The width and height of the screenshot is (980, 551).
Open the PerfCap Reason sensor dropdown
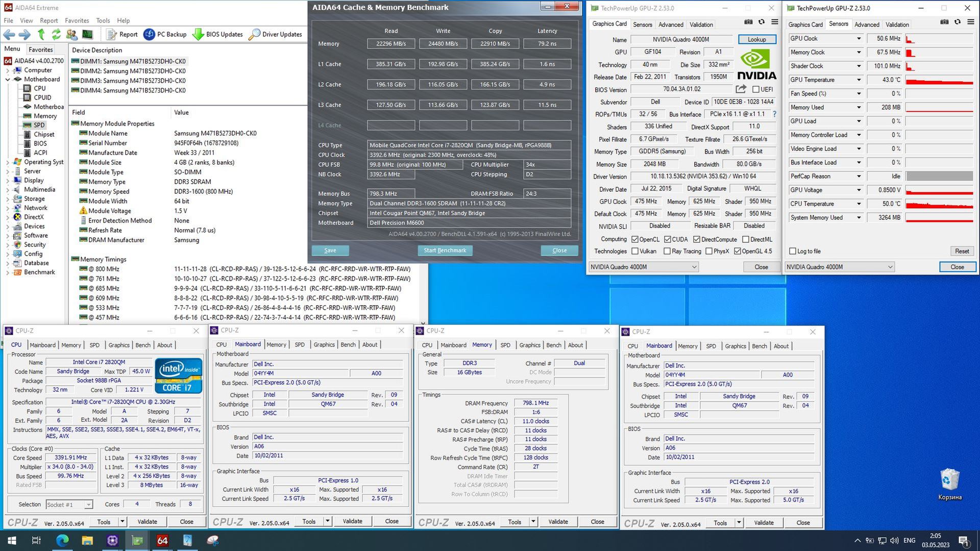(859, 177)
